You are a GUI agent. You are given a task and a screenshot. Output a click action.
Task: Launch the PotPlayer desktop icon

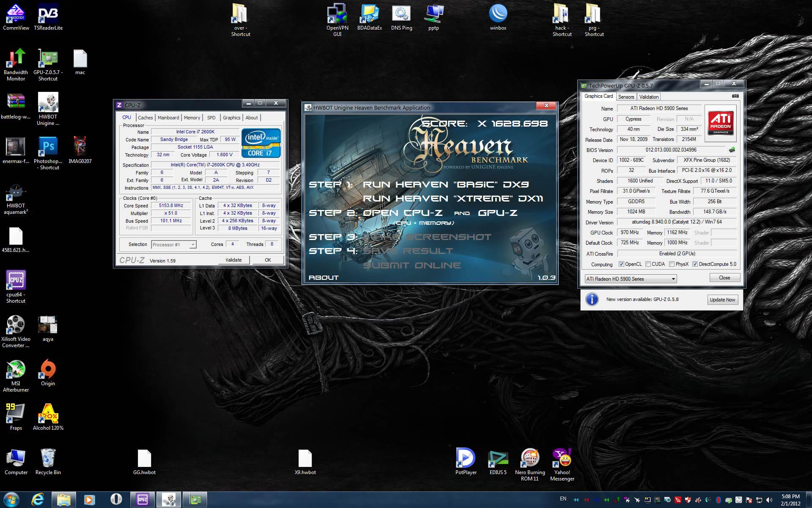click(x=466, y=461)
